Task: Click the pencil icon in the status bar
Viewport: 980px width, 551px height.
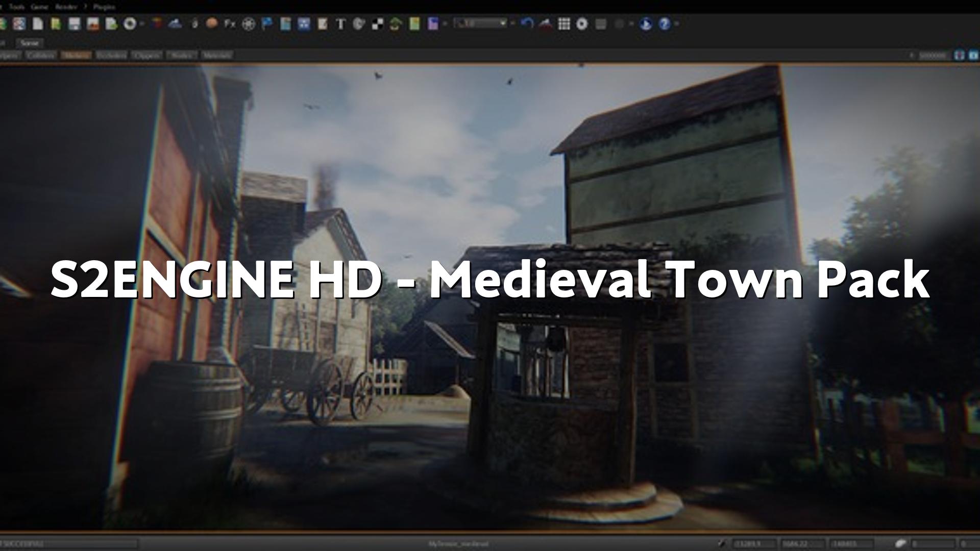Action: pos(722,543)
